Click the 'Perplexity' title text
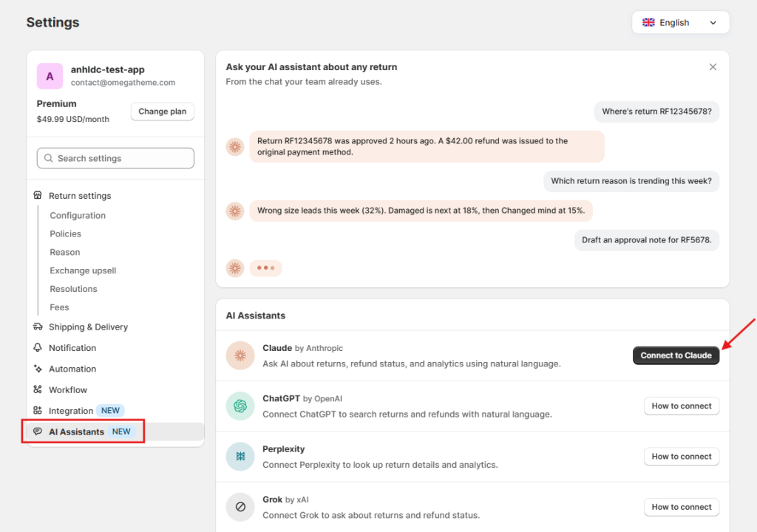The image size is (757, 532). (283, 449)
